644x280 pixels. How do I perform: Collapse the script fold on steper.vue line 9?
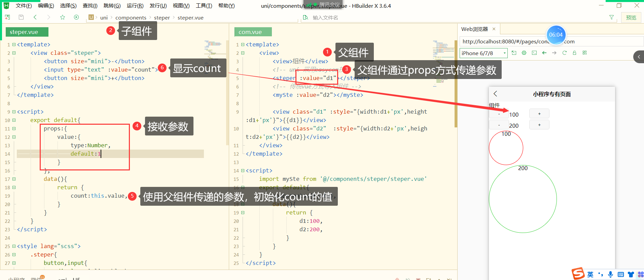[14, 112]
